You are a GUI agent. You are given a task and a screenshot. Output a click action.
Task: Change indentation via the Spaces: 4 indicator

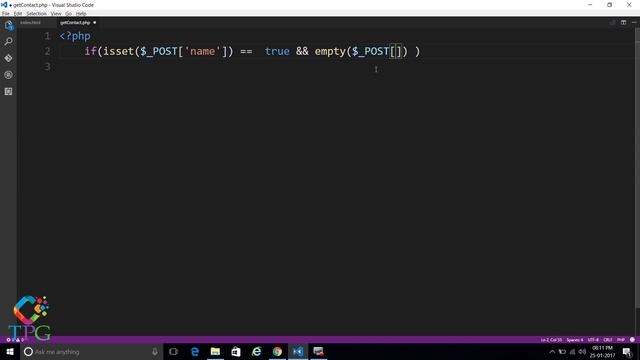[575, 340]
